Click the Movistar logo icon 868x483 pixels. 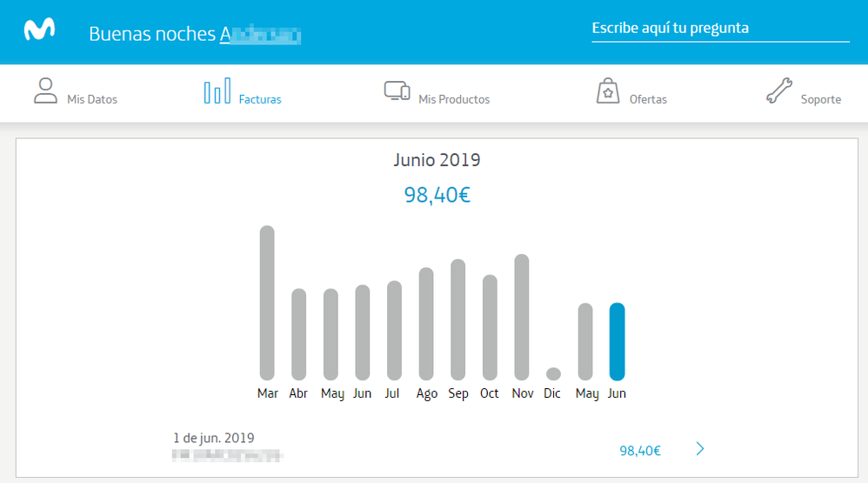coord(39,30)
